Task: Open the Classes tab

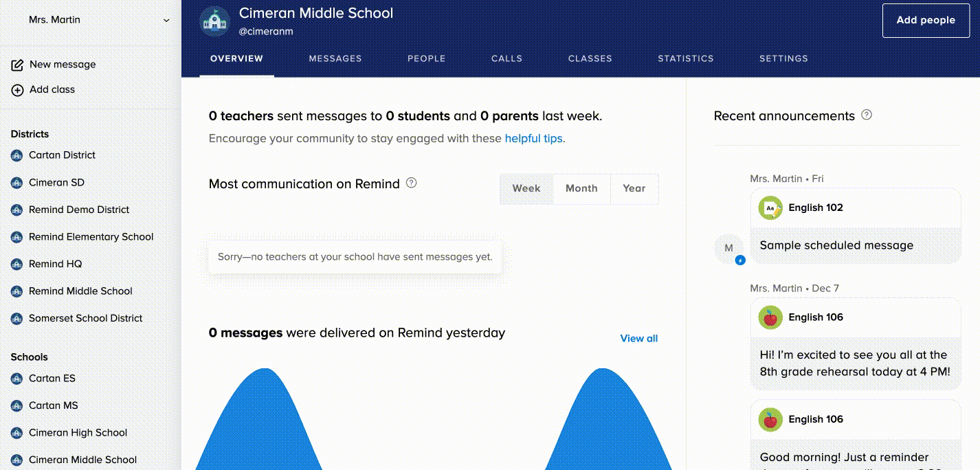Action: (x=590, y=58)
